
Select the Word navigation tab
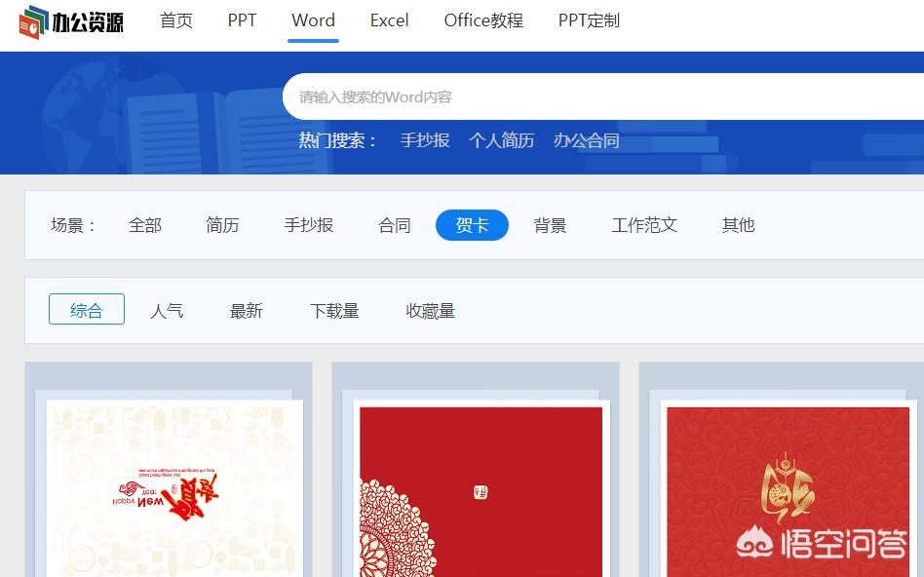pyautogui.click(x=313, y=20)
